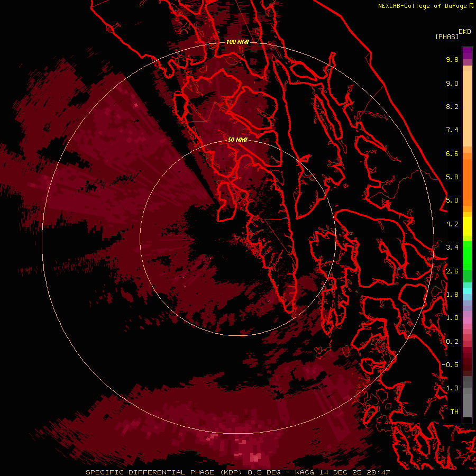The height and width of the screenshot is (476, 476).
Task: Click the bright green segment of the color bar
Action: coord(467,255)
